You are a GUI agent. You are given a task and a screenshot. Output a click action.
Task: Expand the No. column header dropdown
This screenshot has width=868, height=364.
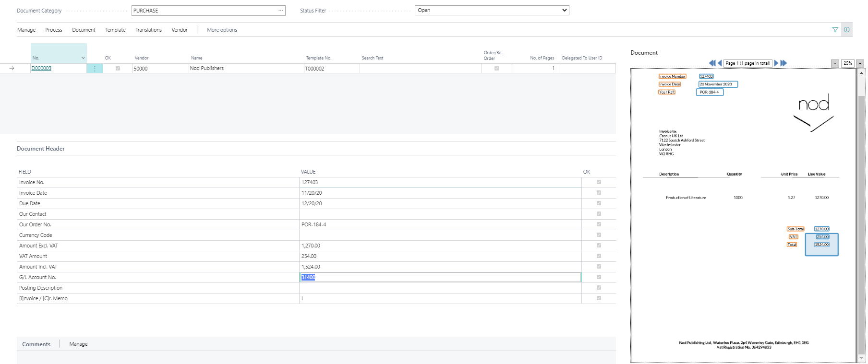(x=83, y=58)
